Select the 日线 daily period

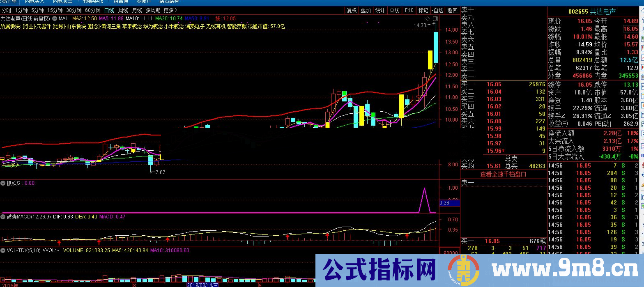(x=109, y=10)
